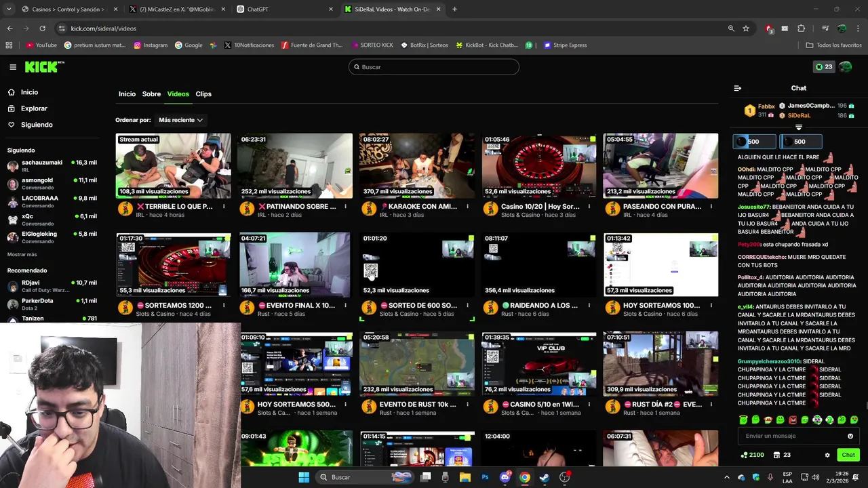Click the green Chat send button
This screenshot has height=488, width=868.
848,455
